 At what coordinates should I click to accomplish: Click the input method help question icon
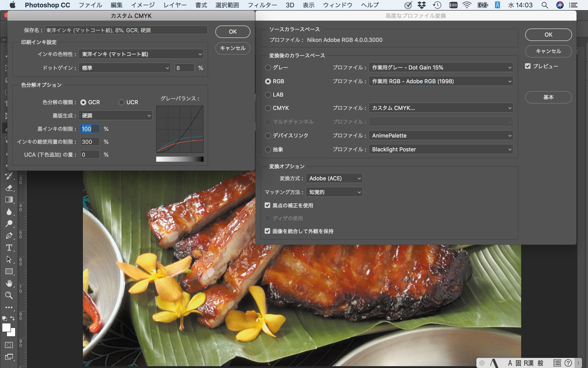[x=568, y=363]
